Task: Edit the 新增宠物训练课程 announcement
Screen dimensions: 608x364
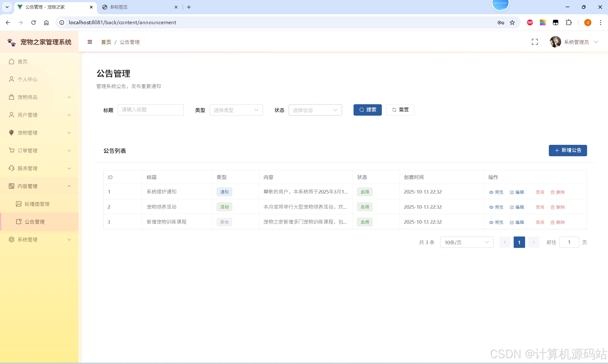Action: [517, 222]
